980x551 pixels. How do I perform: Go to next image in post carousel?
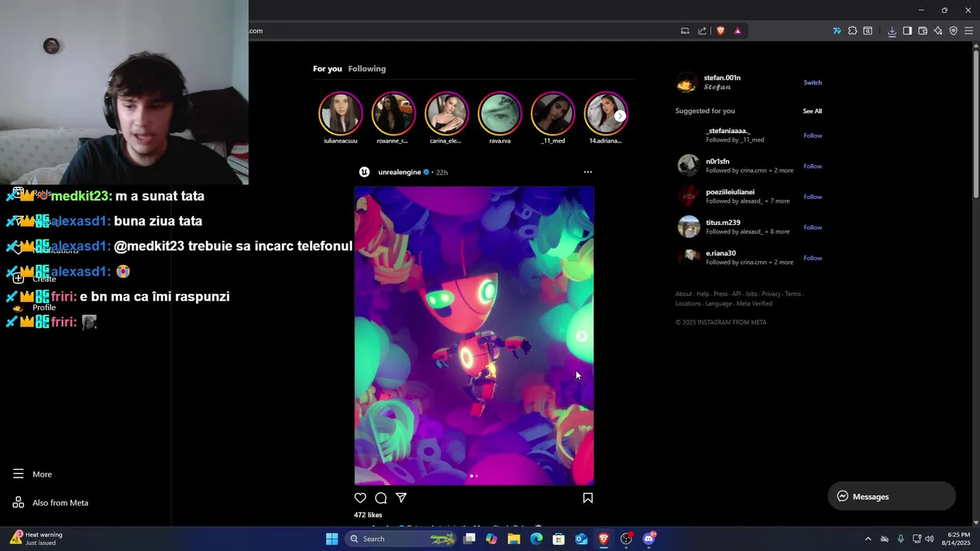(581, 336)
